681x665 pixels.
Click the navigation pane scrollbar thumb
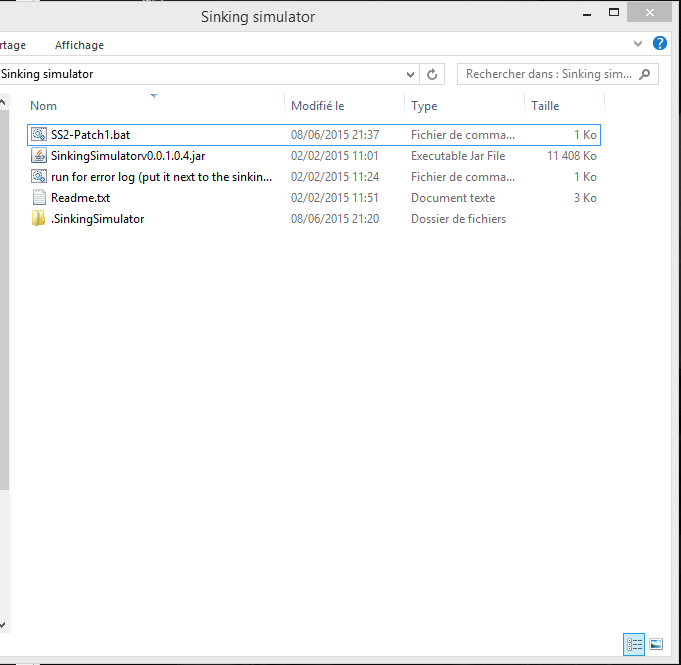pyautogui.click(x=4, y=300)
